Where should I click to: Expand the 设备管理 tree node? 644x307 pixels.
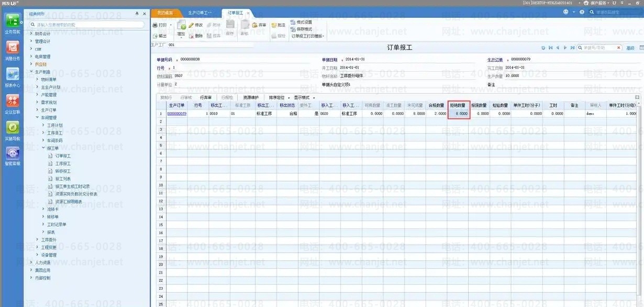[x=37, y=255]
